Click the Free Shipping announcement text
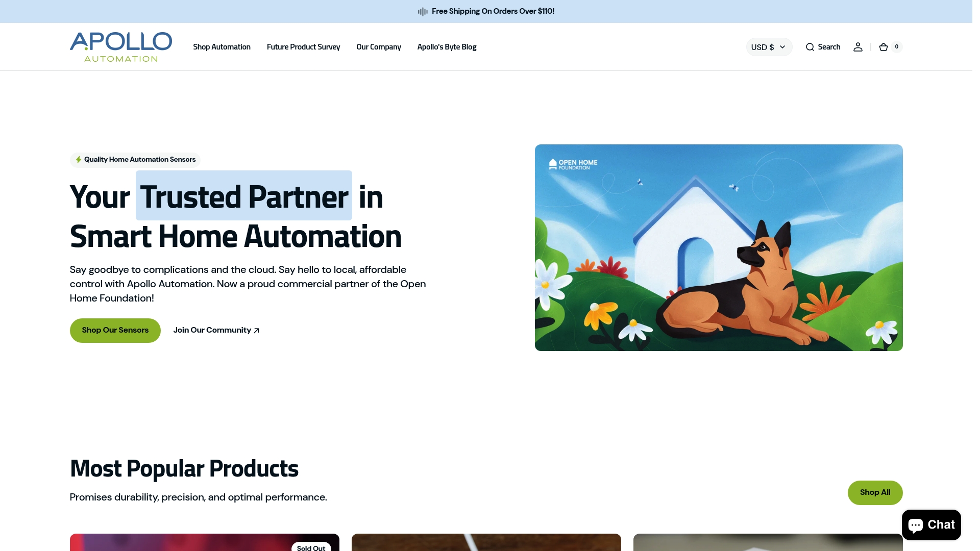 (493, 11)
